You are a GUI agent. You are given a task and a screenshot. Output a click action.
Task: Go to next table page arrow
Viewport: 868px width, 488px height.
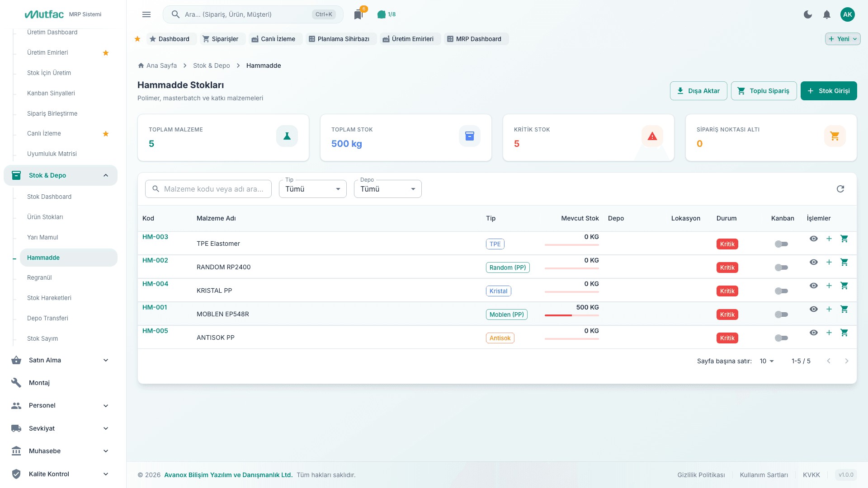coord(847,361)
